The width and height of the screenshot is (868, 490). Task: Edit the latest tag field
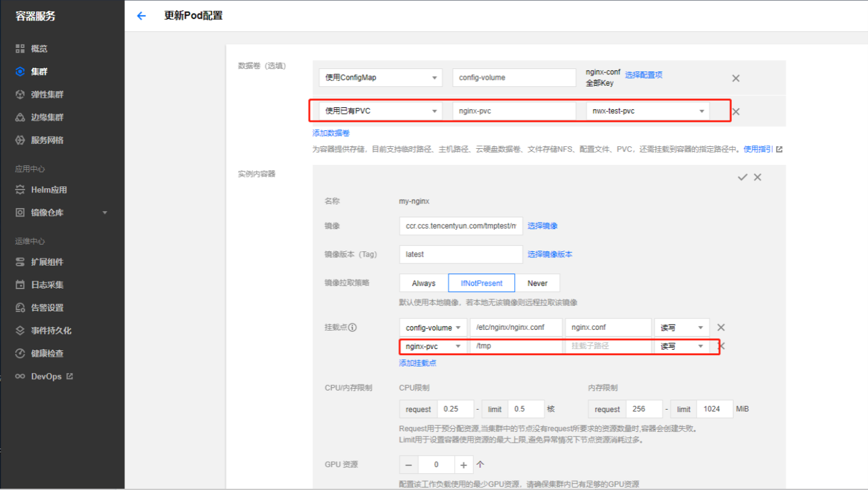click(x=461, y=254)
